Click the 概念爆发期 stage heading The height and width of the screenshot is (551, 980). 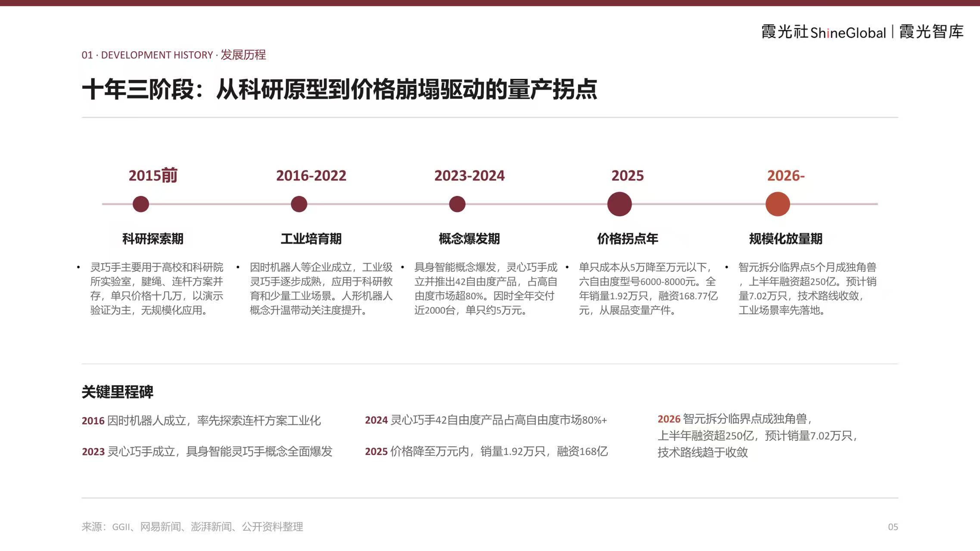tap(469, 239)
